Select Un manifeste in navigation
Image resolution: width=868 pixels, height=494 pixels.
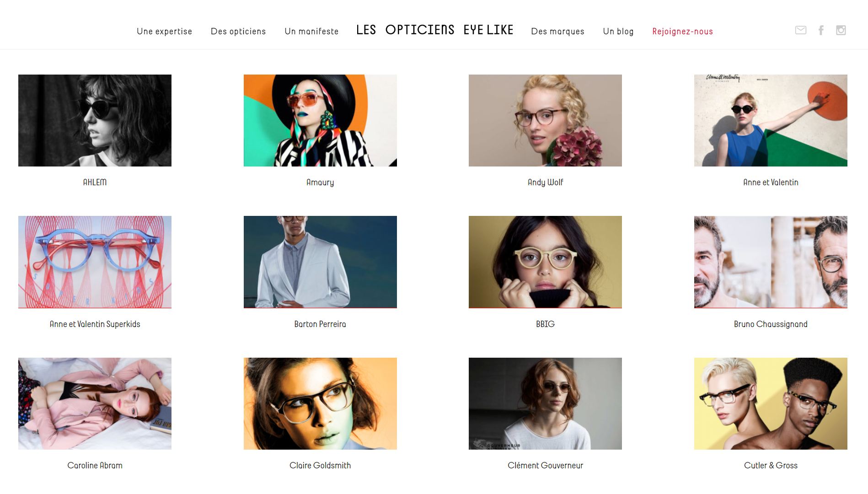pos(311,32)
